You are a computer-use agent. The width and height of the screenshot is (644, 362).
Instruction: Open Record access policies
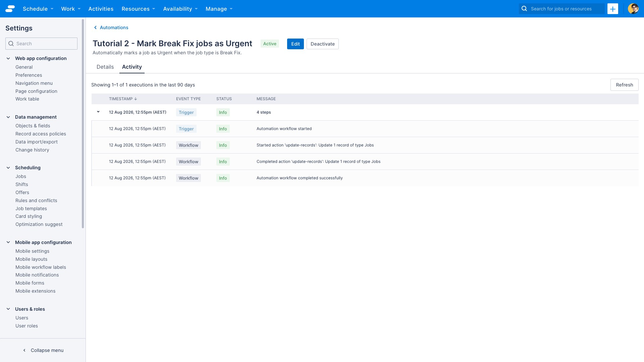point(41,134)
